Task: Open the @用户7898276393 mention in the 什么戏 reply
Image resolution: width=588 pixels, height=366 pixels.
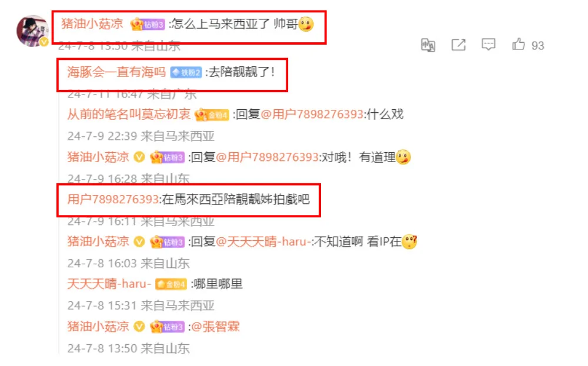Action: (312, 114)
